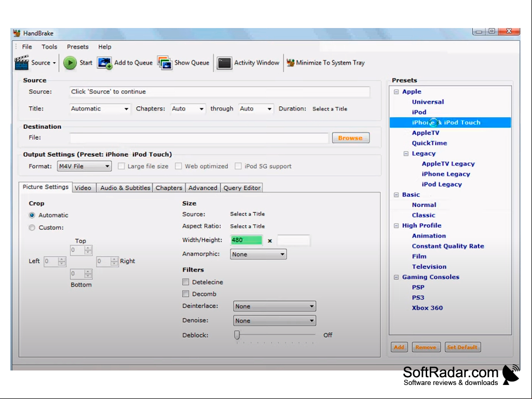
Task: Select the AppleTV preset
Action: pyautogui.click(x=426, y=133)
